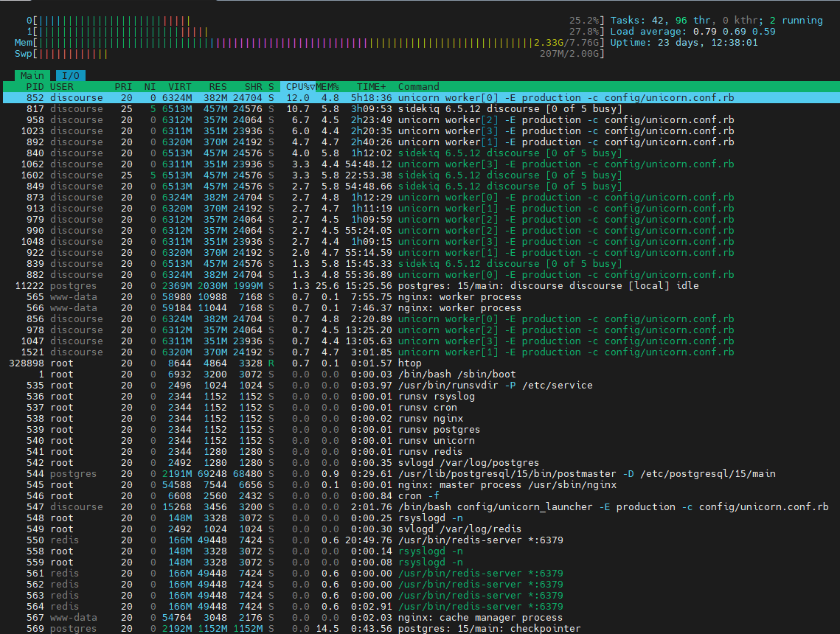Select the unicorn_launcher process row

[420, 507]
